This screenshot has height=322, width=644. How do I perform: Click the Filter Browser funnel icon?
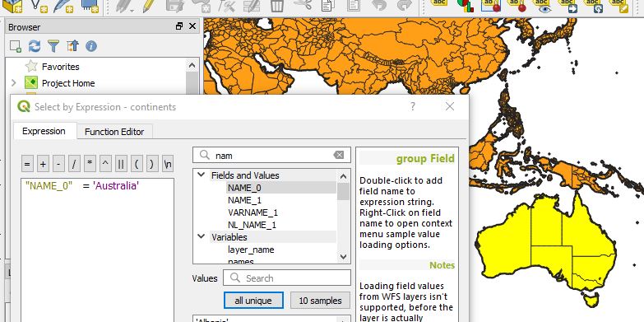pos(53,46)
